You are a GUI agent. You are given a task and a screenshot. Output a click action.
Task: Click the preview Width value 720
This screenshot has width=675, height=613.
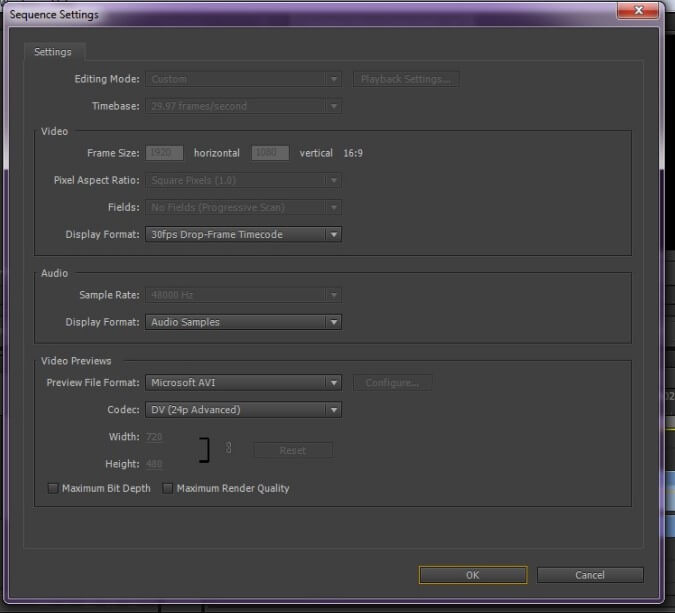[154, 437]
